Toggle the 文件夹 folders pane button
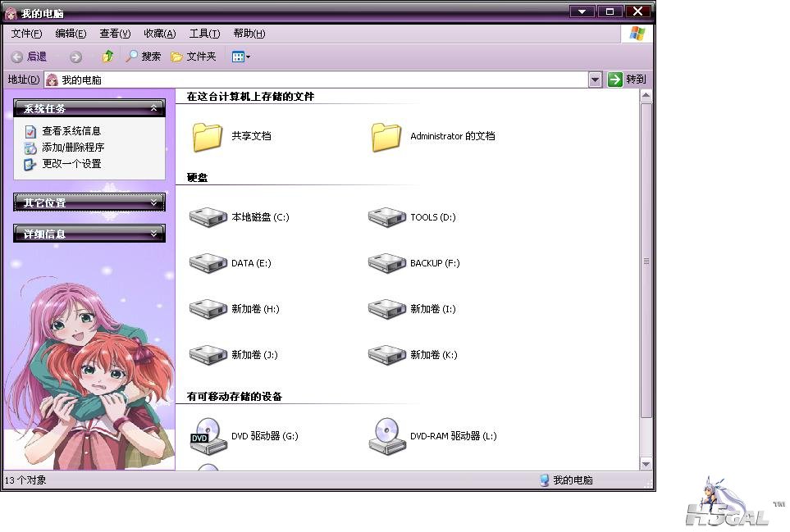 click(194, 57)
